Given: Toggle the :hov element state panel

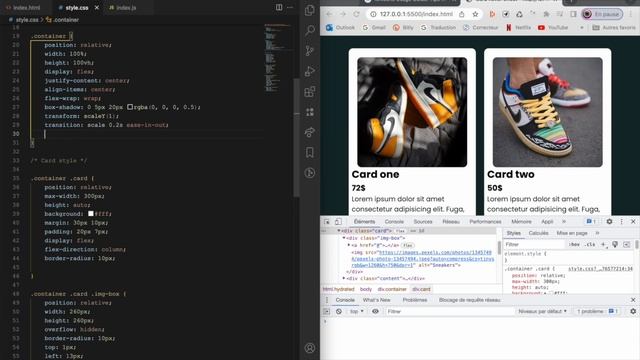Looking at the screenshot, I should click(574, 244).
